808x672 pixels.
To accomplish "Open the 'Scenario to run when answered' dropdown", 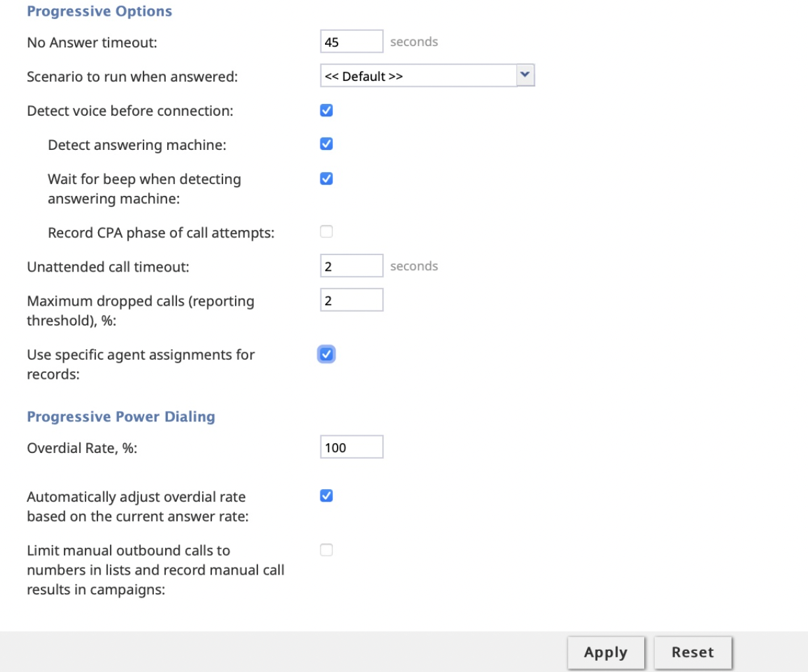I will 427,76.
